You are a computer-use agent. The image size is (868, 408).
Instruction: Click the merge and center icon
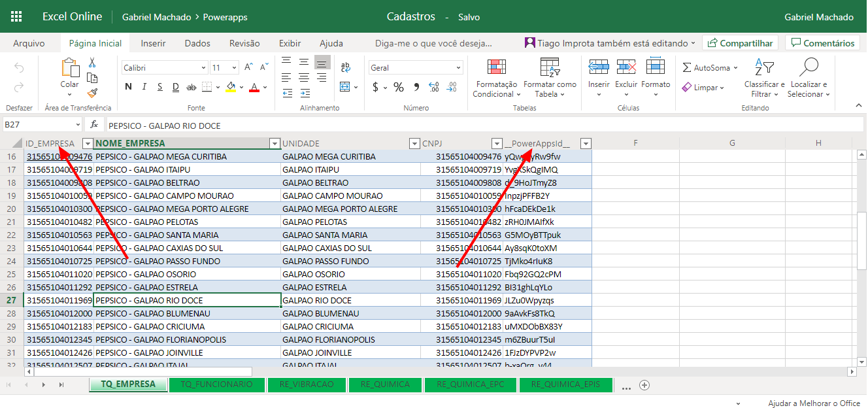coord(346,87)
